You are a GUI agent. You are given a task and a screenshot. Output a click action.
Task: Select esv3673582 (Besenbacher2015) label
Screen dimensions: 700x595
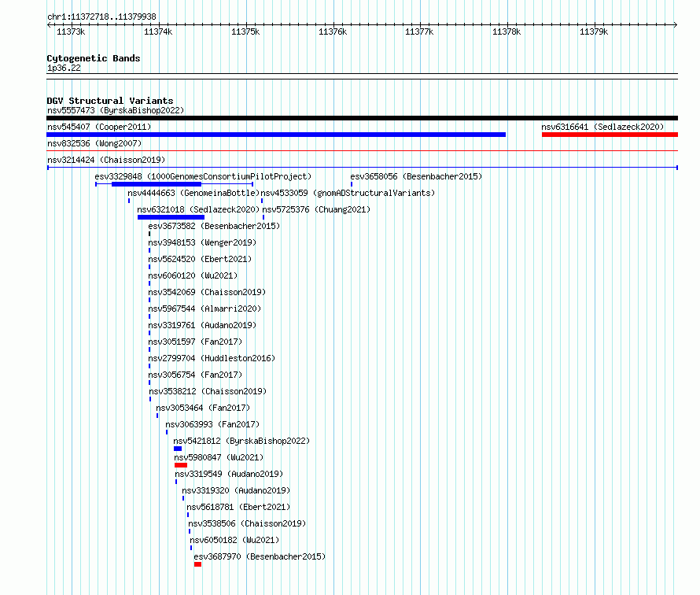[214, 226]
